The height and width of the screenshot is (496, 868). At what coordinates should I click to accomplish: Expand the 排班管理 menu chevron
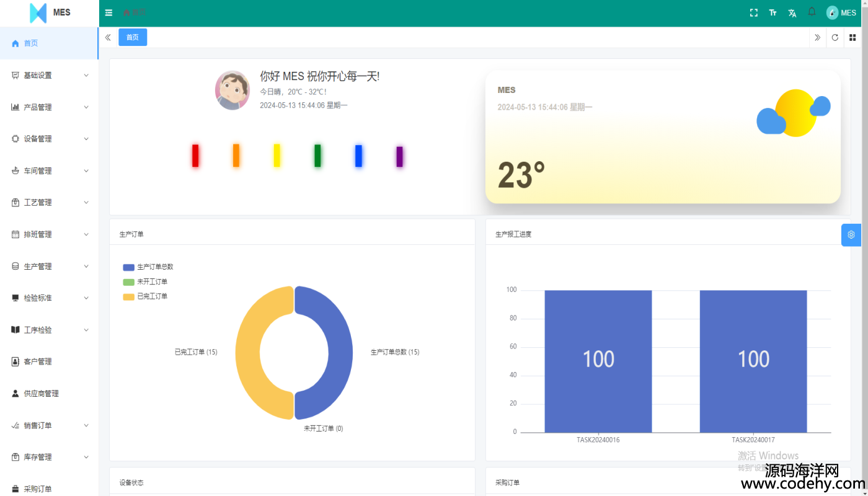(86, 234)
